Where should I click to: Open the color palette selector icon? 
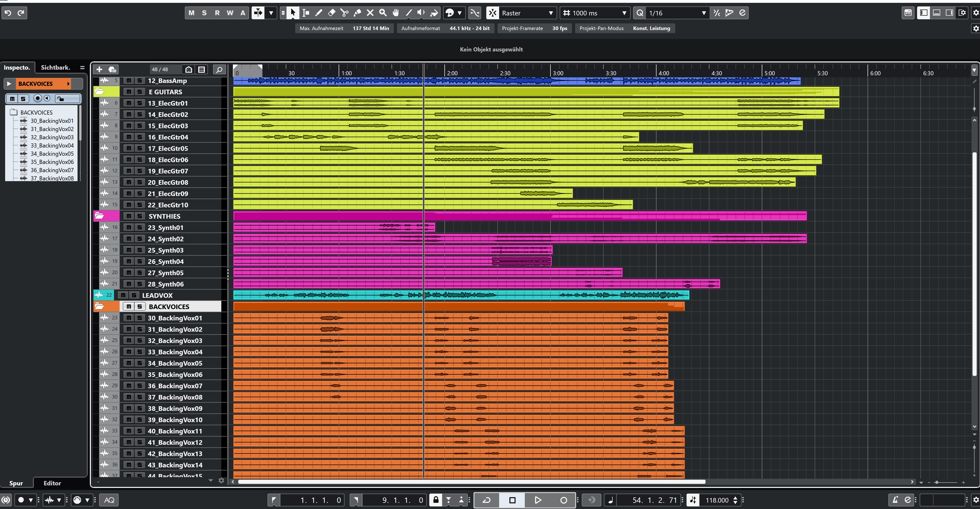(450, 13)
